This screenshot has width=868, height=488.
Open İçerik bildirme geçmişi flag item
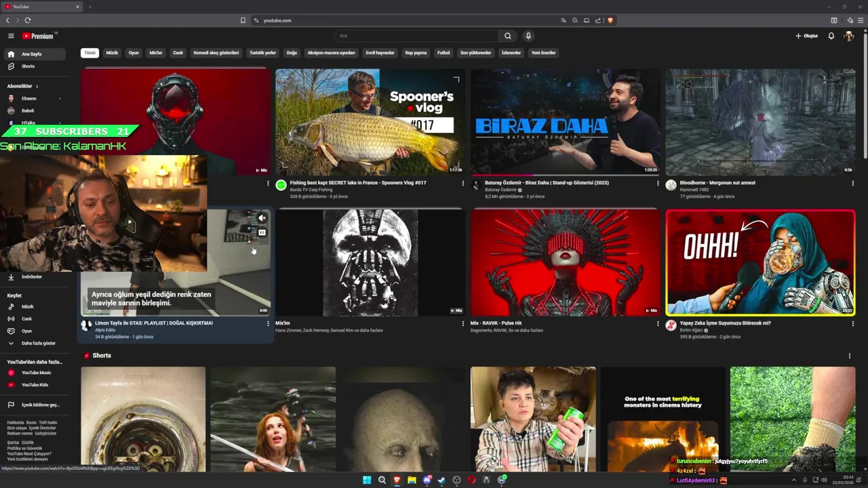tap(34, 405)
